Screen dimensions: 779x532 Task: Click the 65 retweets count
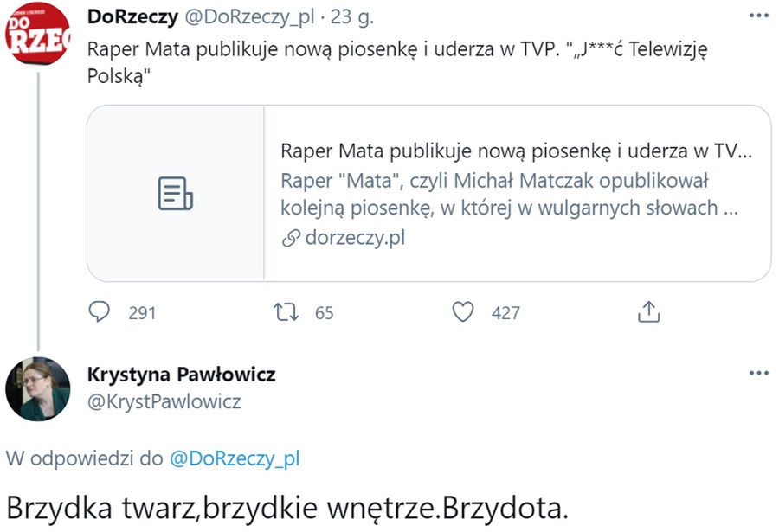click(x=324, y=313)
